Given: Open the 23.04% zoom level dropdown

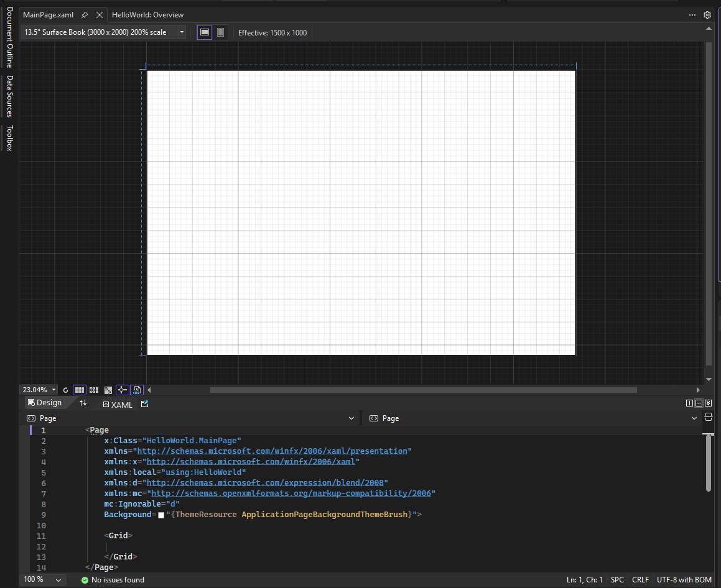Looking at the screenshot, I should 53,390.
